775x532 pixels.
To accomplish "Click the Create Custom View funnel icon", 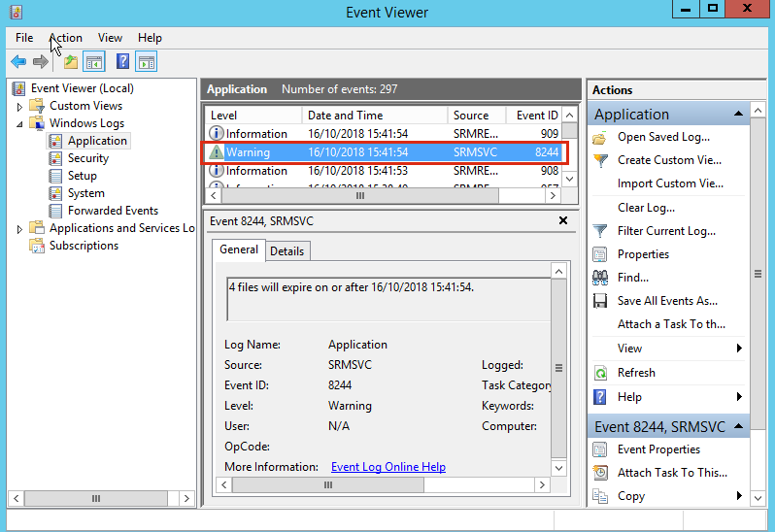I will pyautogui.click(x=600, y=160).
